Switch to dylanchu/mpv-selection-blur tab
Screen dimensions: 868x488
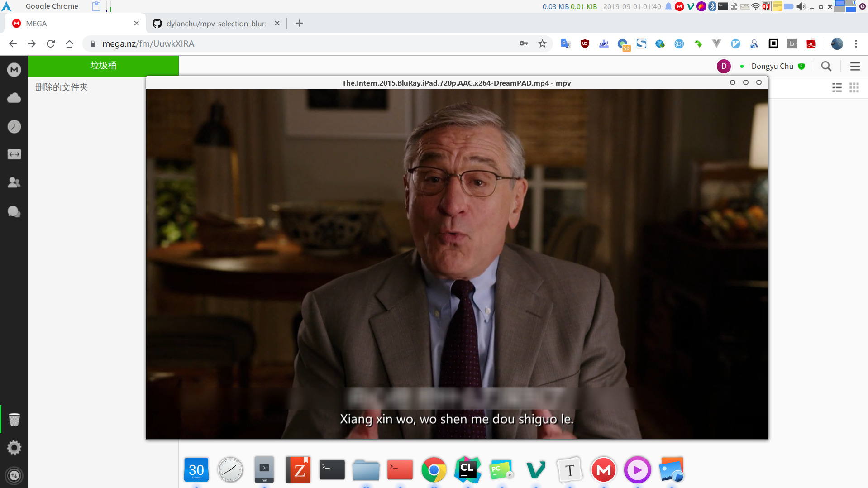click(215, 24)
